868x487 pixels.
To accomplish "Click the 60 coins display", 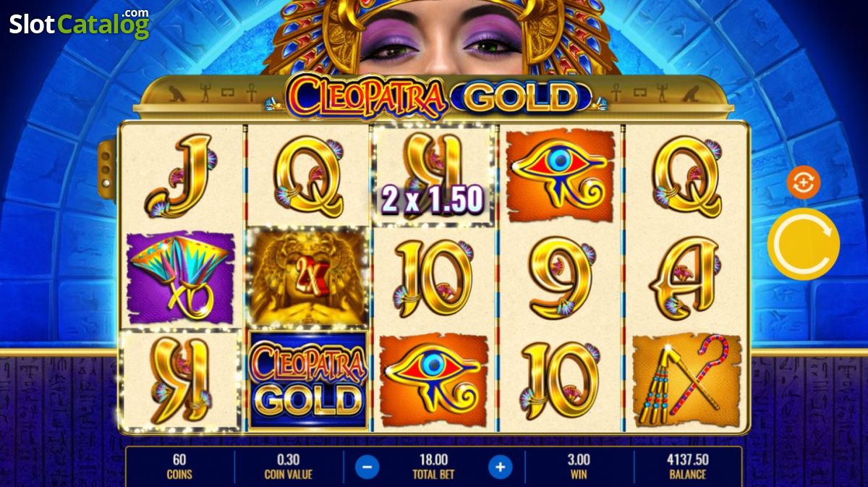I will coord(180,467).
